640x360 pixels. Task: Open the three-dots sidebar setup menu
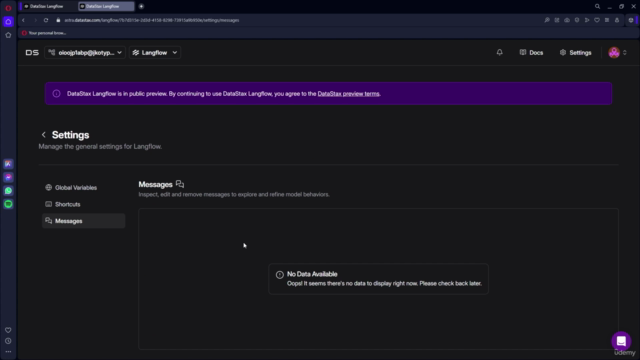click(8, 351)
